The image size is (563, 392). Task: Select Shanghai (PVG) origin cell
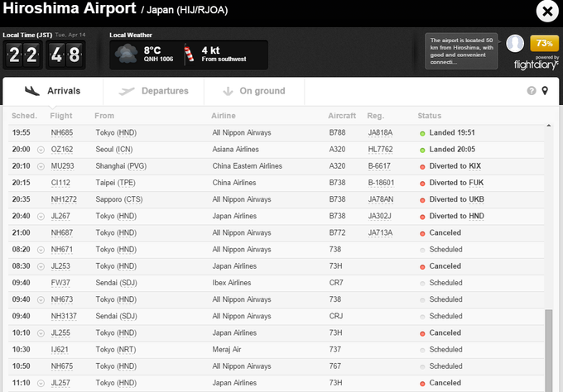(x=121, y=166)
